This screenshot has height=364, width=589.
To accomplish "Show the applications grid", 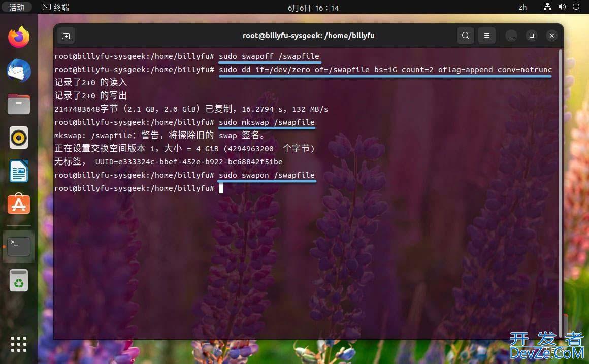I will [x=19, y=344].
